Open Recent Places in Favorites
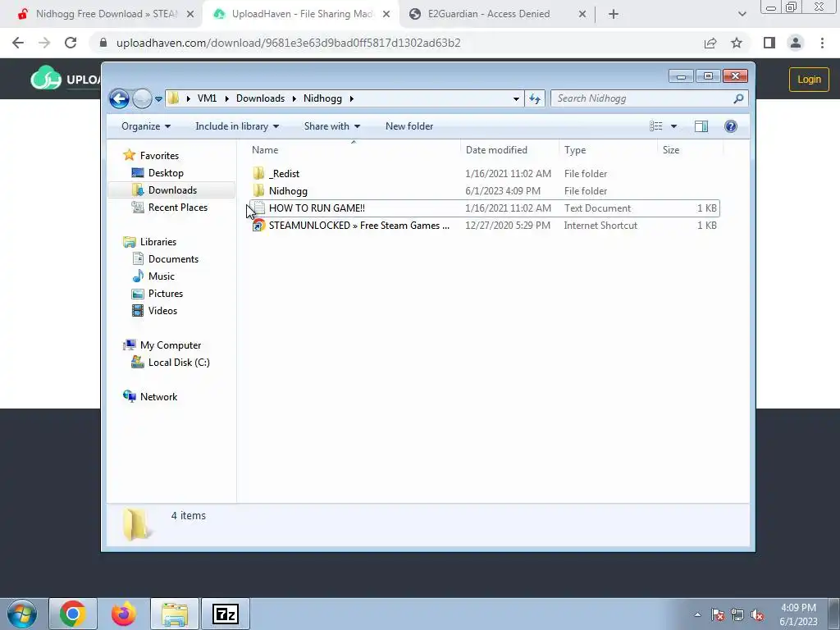The width and height of the screenshot is (840, 630). [x=170, y=208]
